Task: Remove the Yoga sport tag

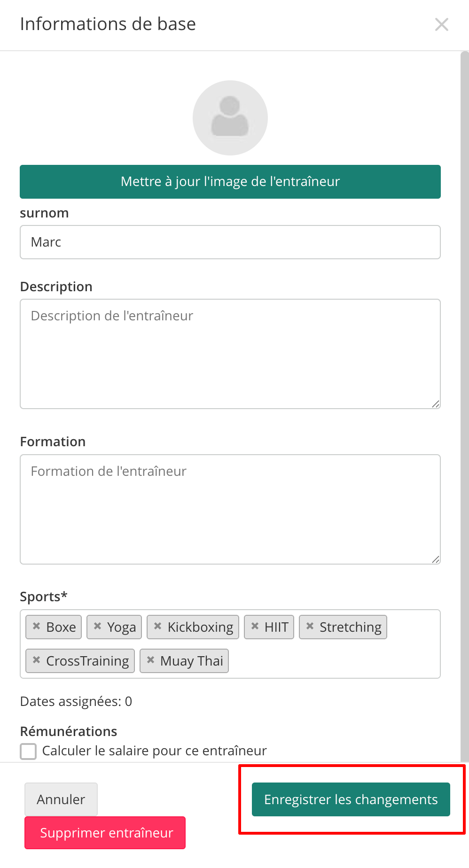Action: point(97,626)
